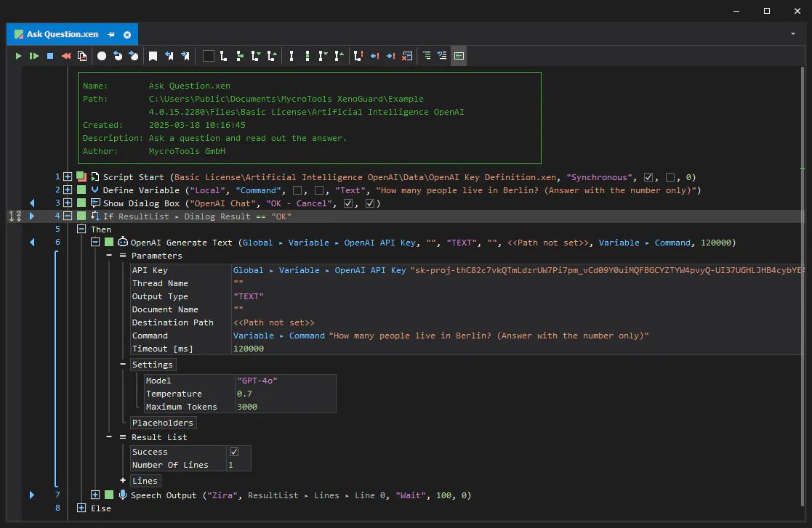Toggle first checkbox in Show Dialog Box row
Screen dimensions: 812x528
(348, 203)
